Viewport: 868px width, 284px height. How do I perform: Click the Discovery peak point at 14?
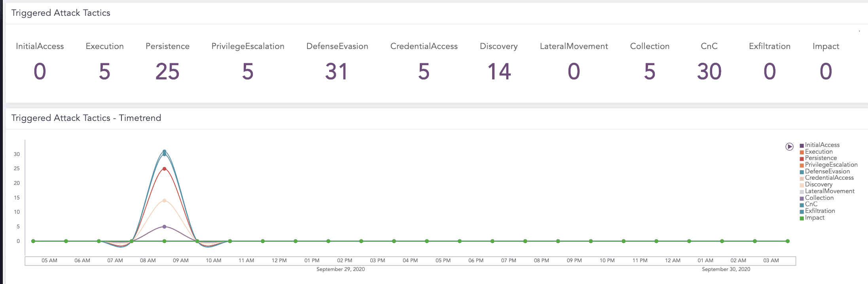[164, 201]
